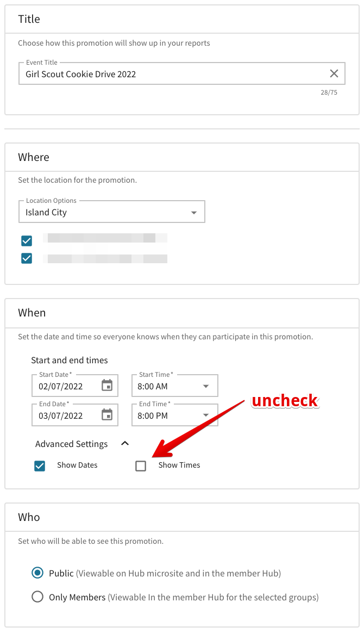Open the End Time dropdown
Image resolution: width=364 pixels, height=633 pixels.
(205, 415)
